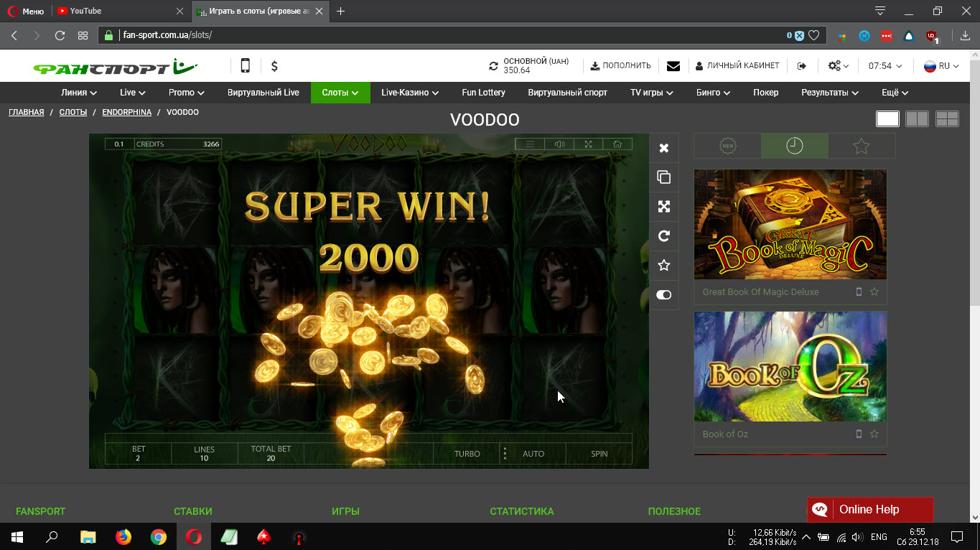Open uBlock Origin extension icon
Image resolution: width=980 pixels, height=550 pixels.
coord(931,35)
